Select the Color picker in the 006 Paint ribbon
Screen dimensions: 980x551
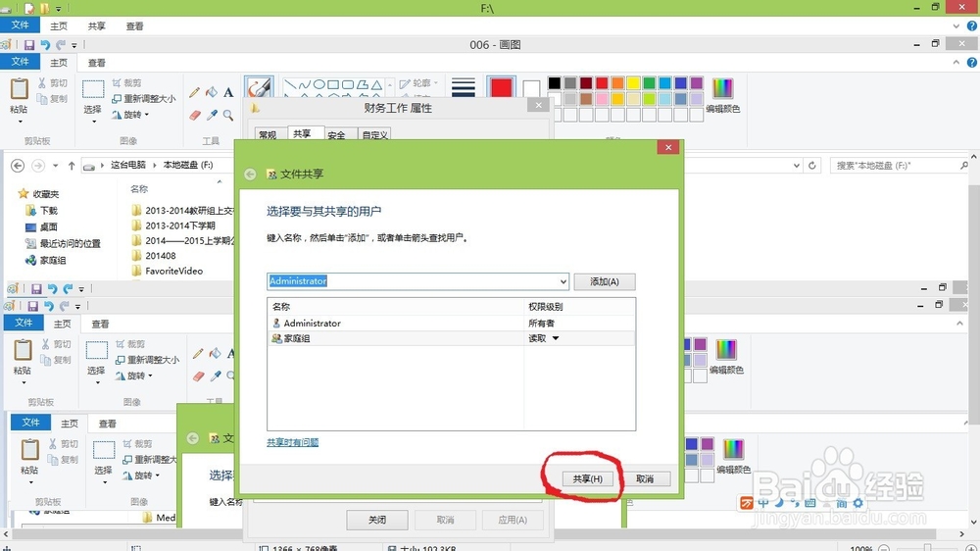[212, 115]
